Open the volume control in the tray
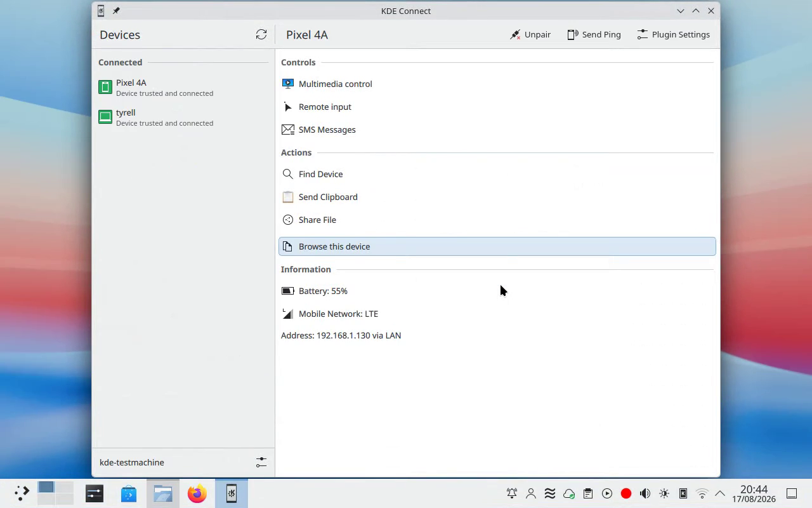 coord(645,493)
